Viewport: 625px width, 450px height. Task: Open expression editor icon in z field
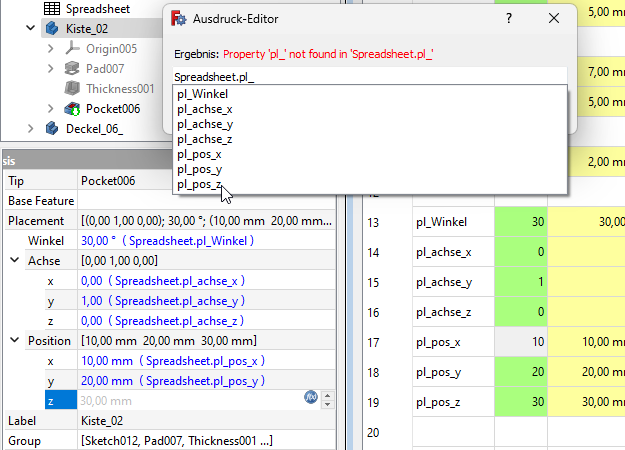(310, 398)
